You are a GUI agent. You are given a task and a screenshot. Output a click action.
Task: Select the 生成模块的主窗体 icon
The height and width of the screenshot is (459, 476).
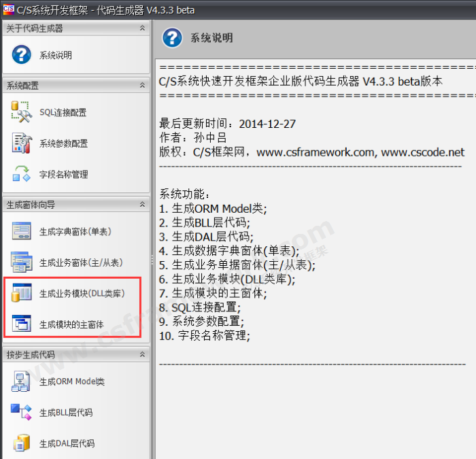(22, 324)
